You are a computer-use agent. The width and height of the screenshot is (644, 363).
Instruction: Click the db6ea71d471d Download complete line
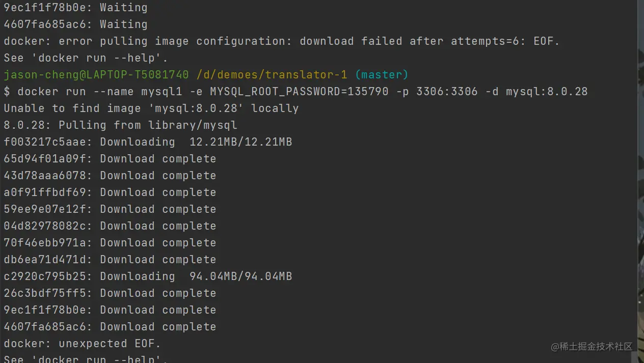tap(110, 260)
